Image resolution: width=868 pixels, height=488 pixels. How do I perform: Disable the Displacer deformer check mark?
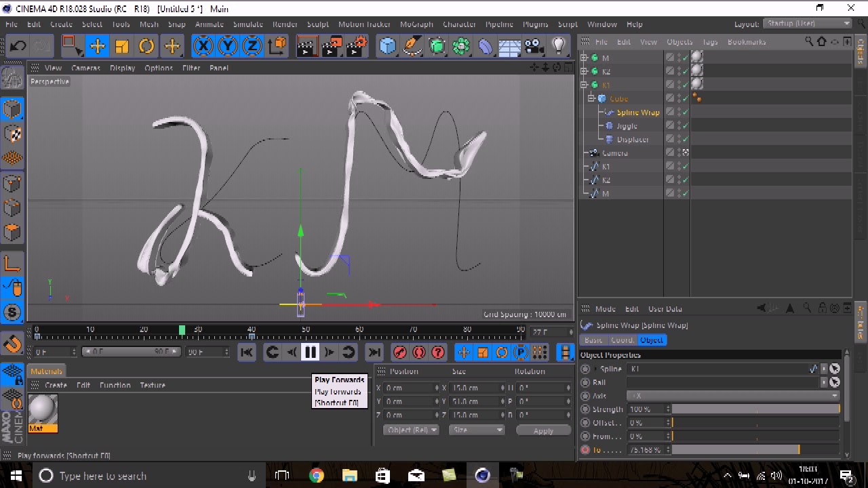pyautogui.click(x=686, y=140)
